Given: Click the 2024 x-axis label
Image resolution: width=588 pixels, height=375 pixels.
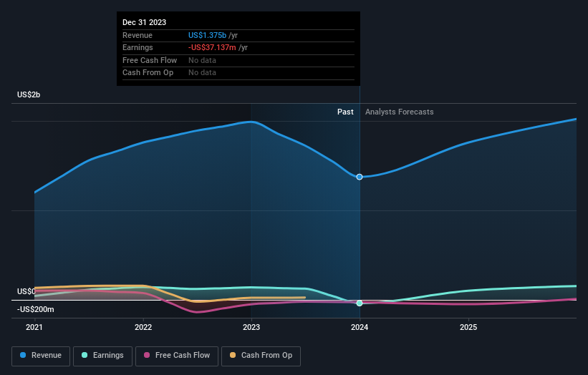Looking at the screenshot, I should (x=360, y=328).
